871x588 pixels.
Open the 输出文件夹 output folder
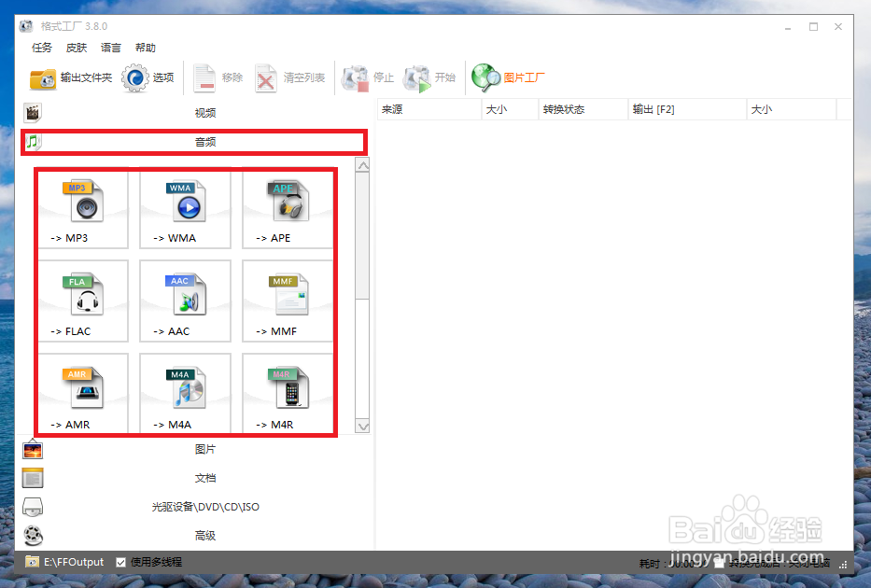(71, 77)
